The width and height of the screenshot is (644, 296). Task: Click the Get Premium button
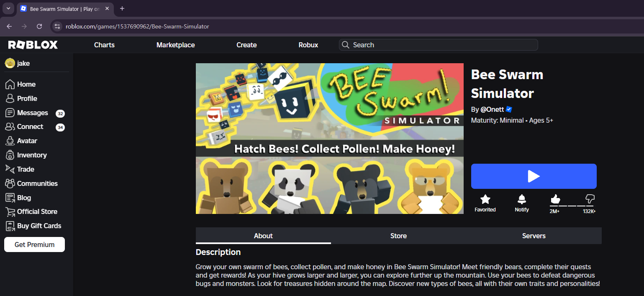[34, 245]
